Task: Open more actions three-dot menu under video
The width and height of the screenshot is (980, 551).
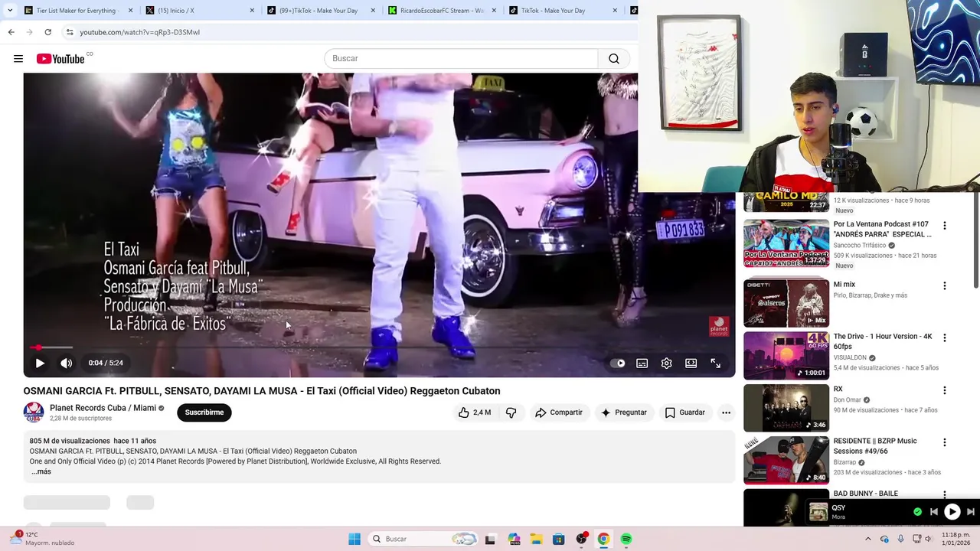Action: tap(726, 412)
